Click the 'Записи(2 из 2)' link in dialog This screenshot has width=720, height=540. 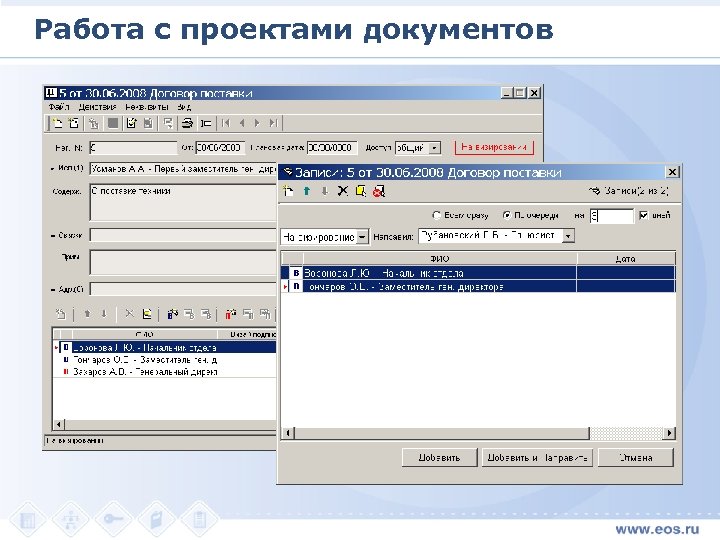pos(630,191)
